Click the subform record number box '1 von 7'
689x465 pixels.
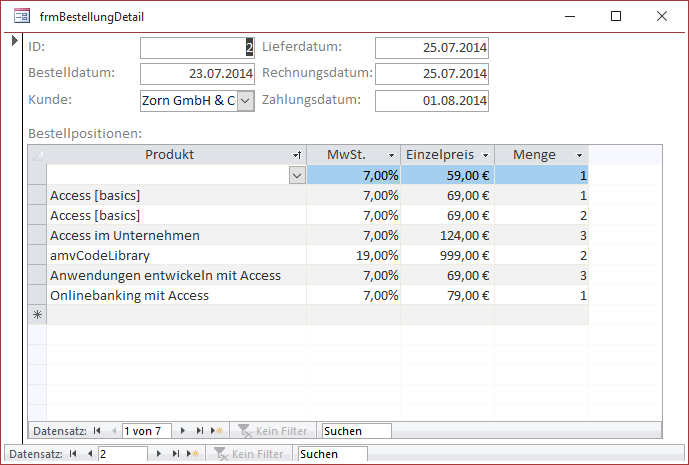pos(147,431)
